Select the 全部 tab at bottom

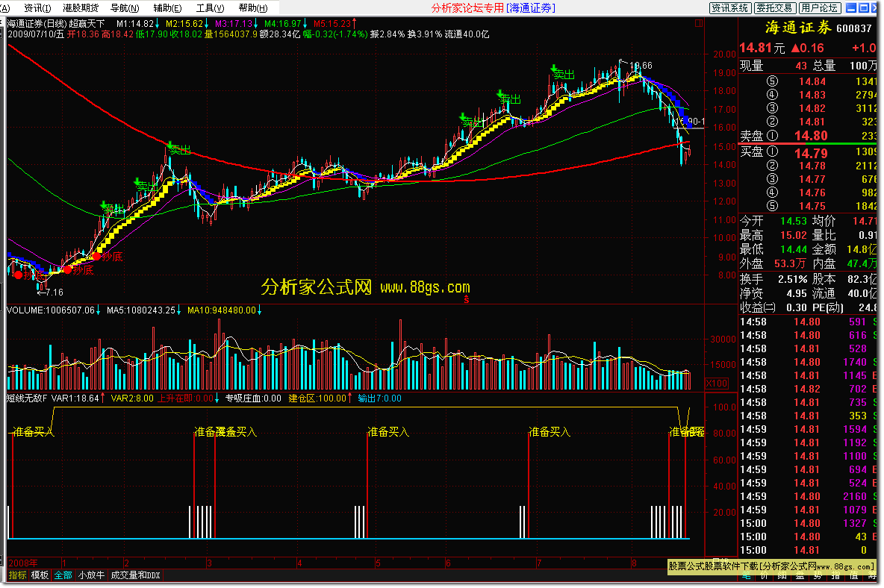click(x=63, y=575)
